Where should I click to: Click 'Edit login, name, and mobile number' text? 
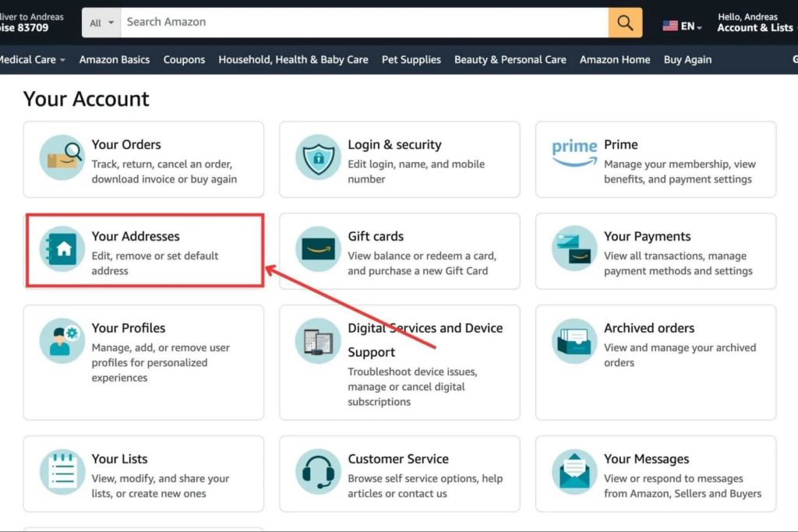click(x=416, y=171)
